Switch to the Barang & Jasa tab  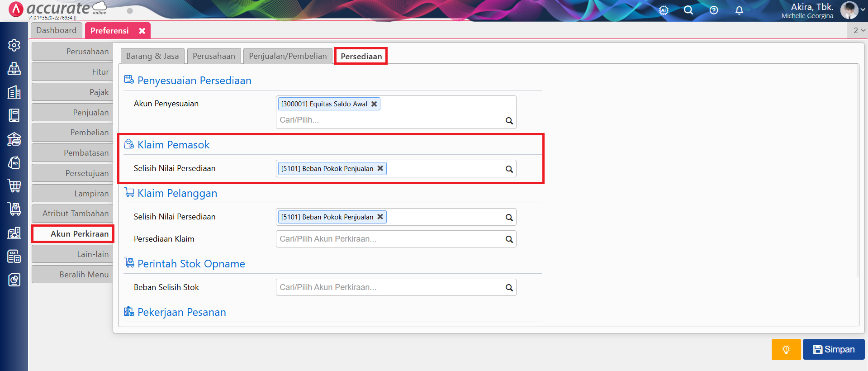(x=152, y=56)
